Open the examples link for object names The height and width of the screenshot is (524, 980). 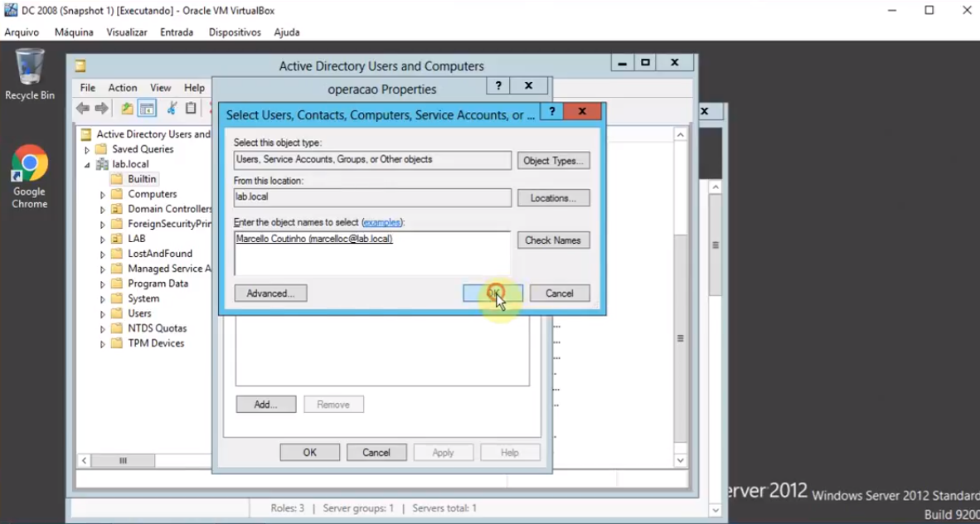click(x=381, y=222)
